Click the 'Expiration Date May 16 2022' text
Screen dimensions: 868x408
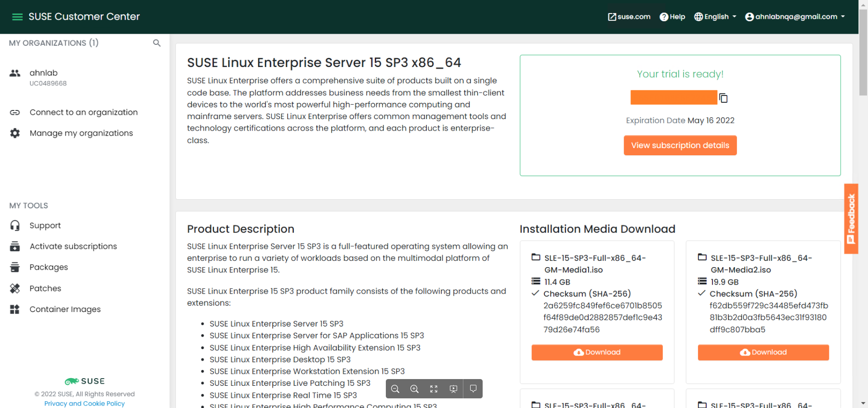click(x=680, y=121)
